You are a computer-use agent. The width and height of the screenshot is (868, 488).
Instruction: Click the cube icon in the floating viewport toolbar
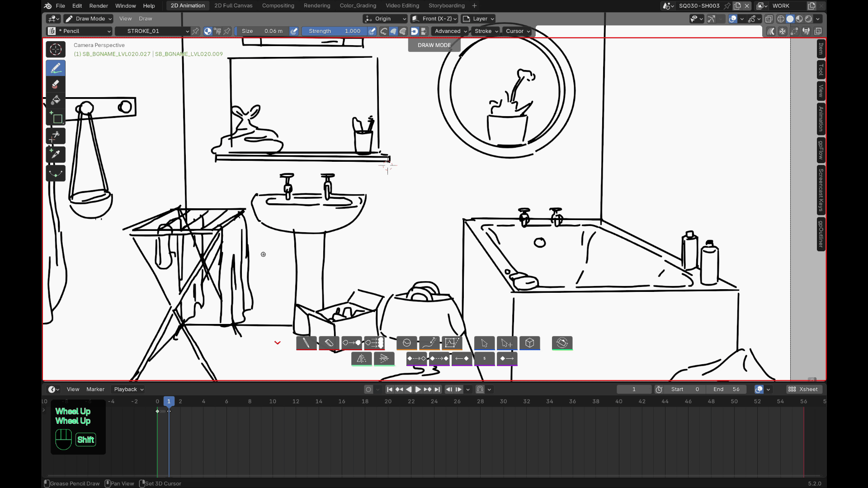tap(530, 343)
